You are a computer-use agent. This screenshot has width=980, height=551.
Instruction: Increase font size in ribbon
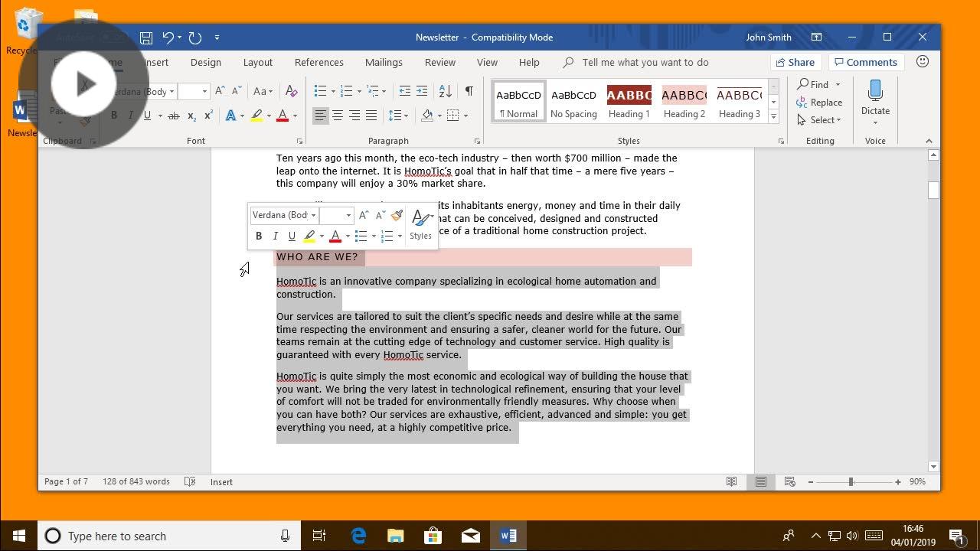click(220, 91)
